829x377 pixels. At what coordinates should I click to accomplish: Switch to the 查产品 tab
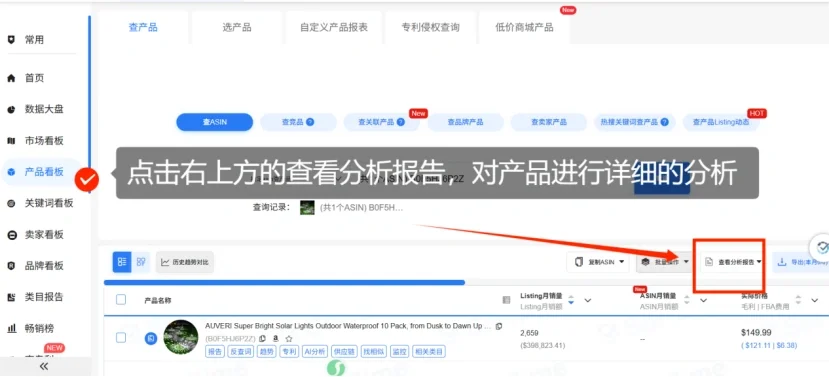(143, 27)
